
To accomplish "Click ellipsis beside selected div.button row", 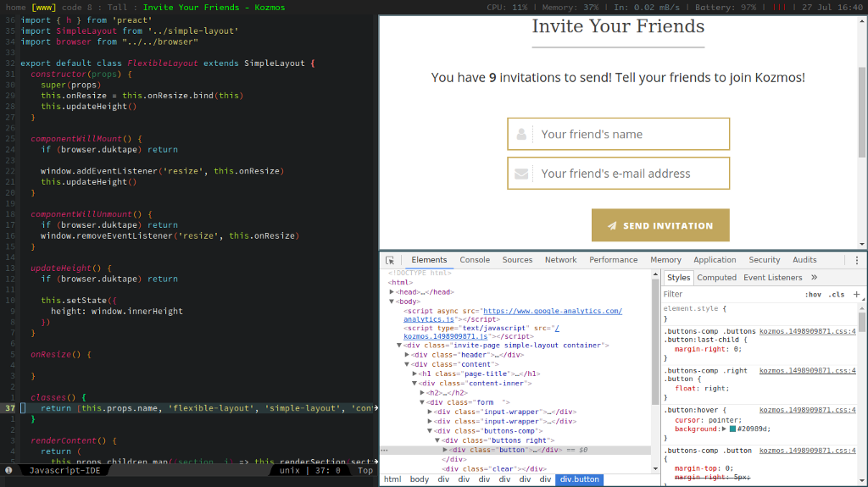I will point(384,451).
